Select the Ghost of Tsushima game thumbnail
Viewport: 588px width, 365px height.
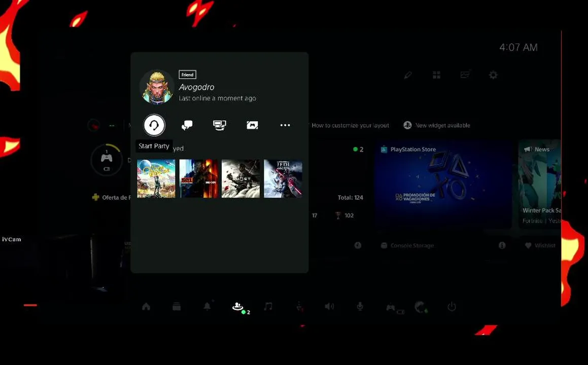240,179
